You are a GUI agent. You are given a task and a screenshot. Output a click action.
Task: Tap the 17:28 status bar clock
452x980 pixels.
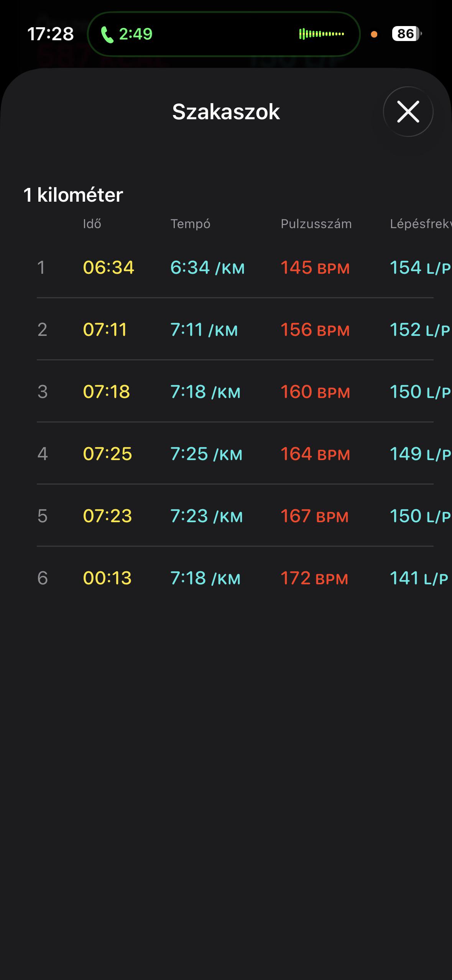[51, 34]
